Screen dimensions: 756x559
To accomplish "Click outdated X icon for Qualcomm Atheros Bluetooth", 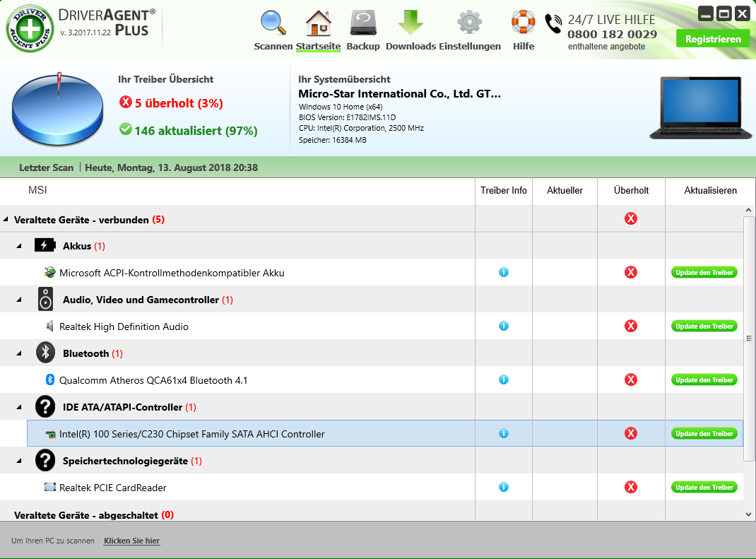I will (x=631, y=379).
